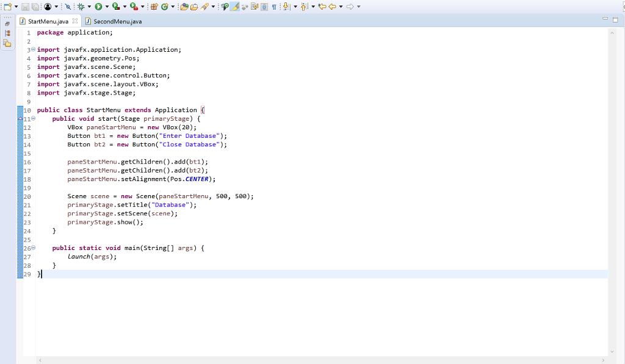The height and width of the screenshot is (364, 625).
Task: Open the Debug tool in the toolbar
Action: pos(81,6)
